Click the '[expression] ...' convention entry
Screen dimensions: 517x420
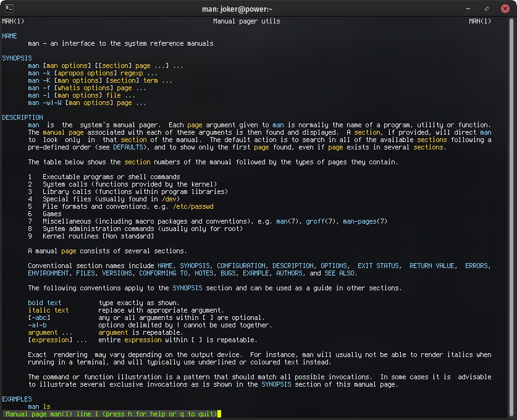[x=57, y=340]
